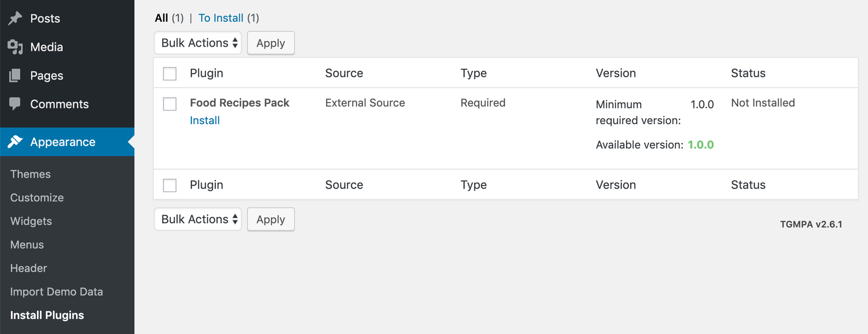Toggle the select-all checkbox in table header
This screenshot has width=868, height=334.
[170, 74]
